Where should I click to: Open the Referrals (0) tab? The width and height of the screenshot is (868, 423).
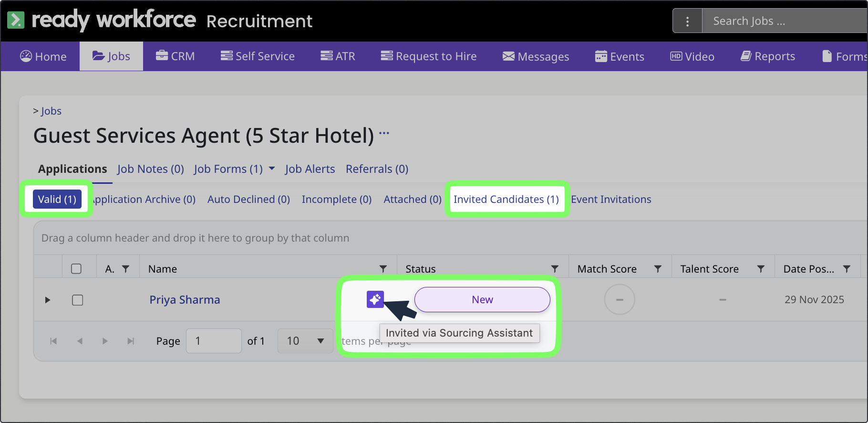(377, 169)
